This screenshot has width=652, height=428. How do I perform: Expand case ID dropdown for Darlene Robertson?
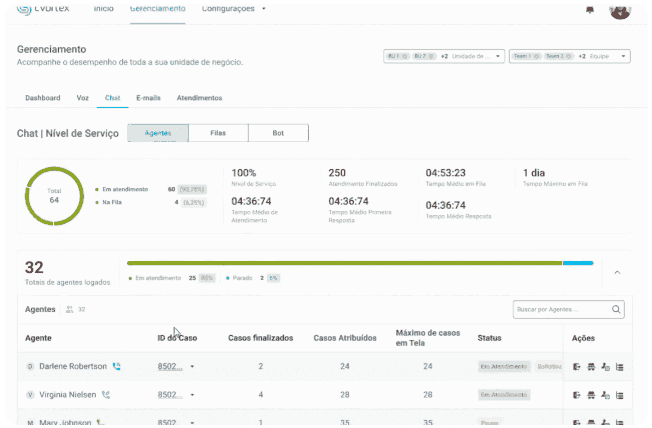[192, 367]
